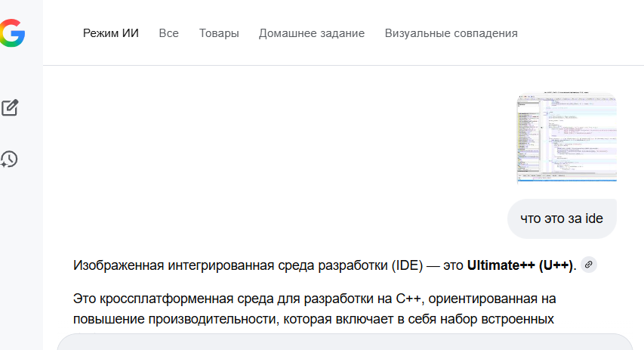This screenshot has width=644, height=350.
Task: Open the uploaded IDE screenshot thumbnail
Action: click(566, 138)
